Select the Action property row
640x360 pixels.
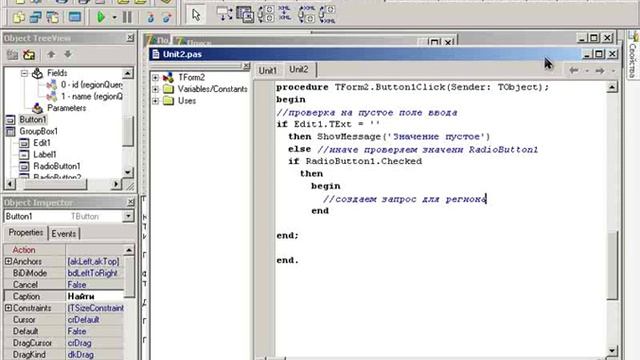[x=63, y=249]
